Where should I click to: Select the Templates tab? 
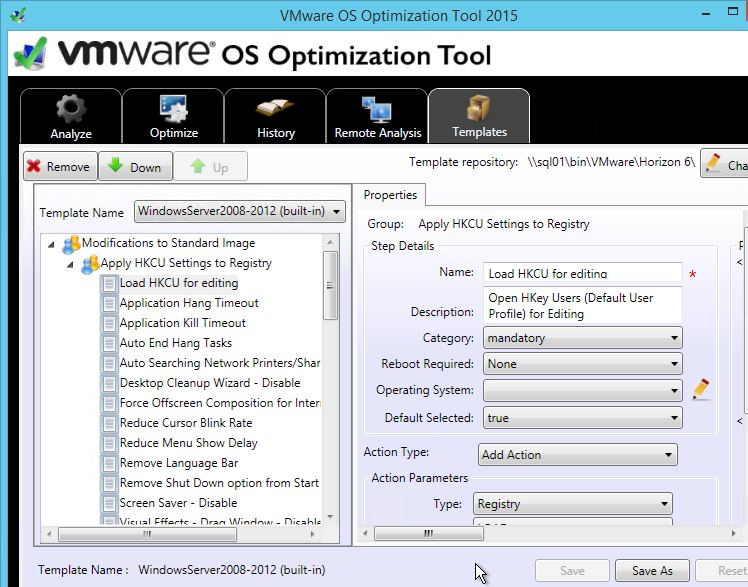pyautogui.click(x=479, y=116)
